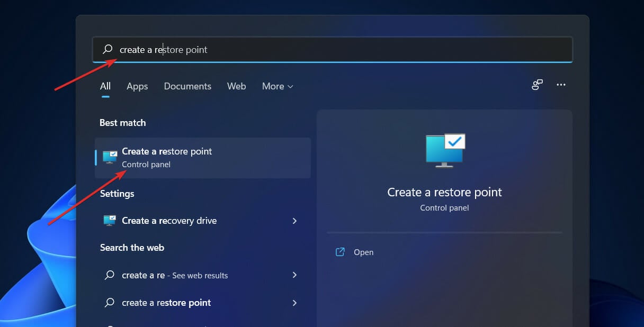Expand the Create a recovery drive chevron
This screenshot has height=327, width=644.
click(295, 221)
